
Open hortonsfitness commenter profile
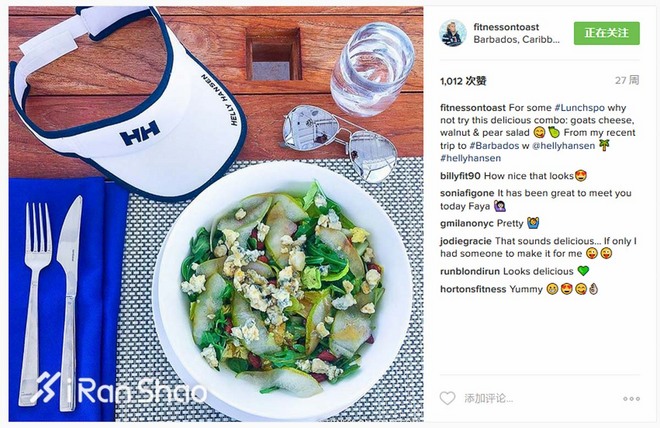point(473,289)
